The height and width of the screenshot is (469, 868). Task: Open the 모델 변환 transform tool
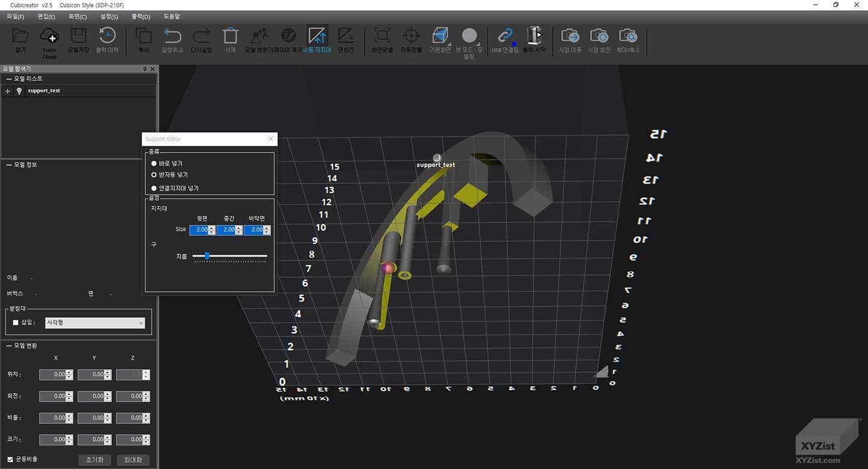(259, 40)
